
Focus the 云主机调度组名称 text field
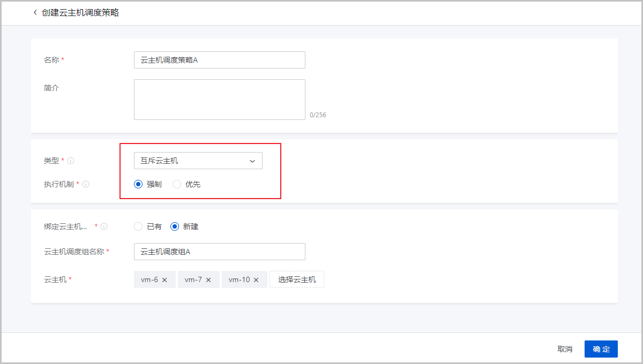click(x=219, y=252)
